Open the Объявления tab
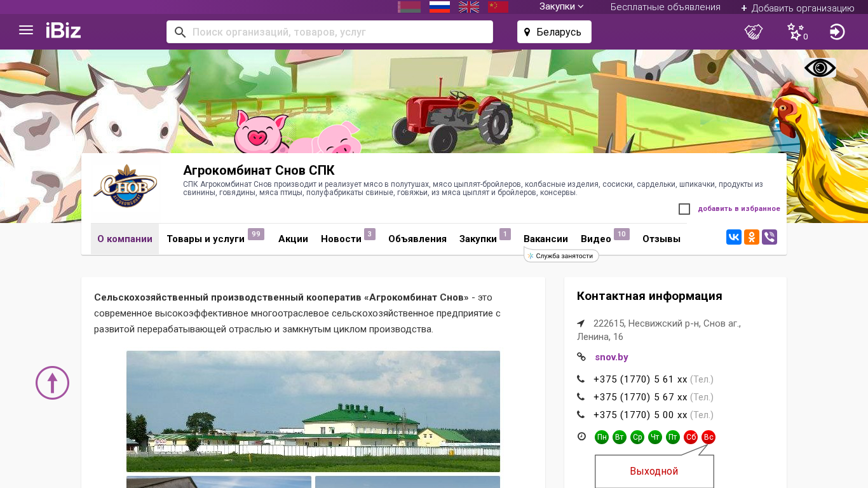This screenshot has height=488, width=868. 417,239
